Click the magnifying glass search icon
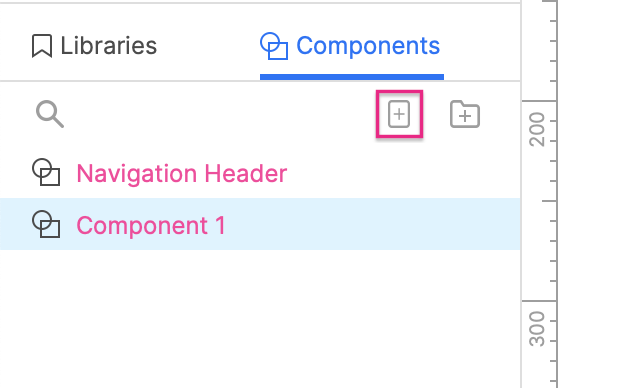Image resolution: width=642 pixels, height=388 pixels. (50, 114)
